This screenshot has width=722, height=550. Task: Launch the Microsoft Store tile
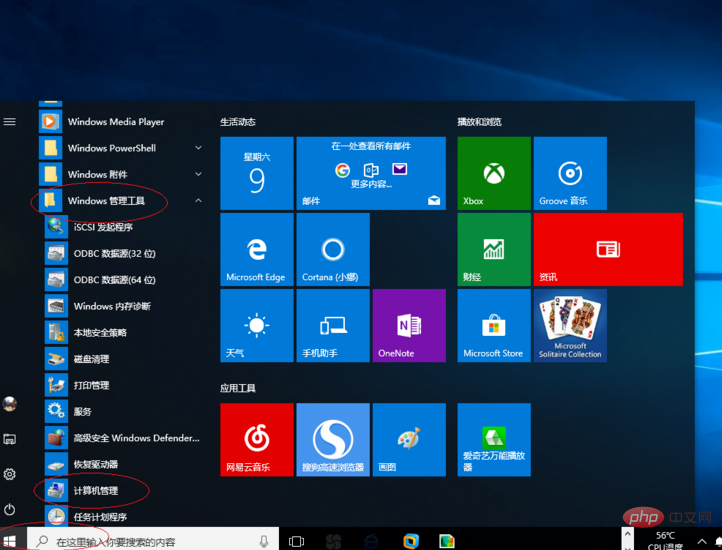[x=494, y=325]
